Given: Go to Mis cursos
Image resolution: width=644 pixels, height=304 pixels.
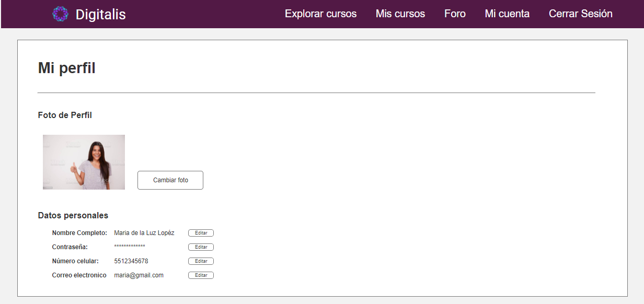Looking at the screenshot, I should pos(400,14).
